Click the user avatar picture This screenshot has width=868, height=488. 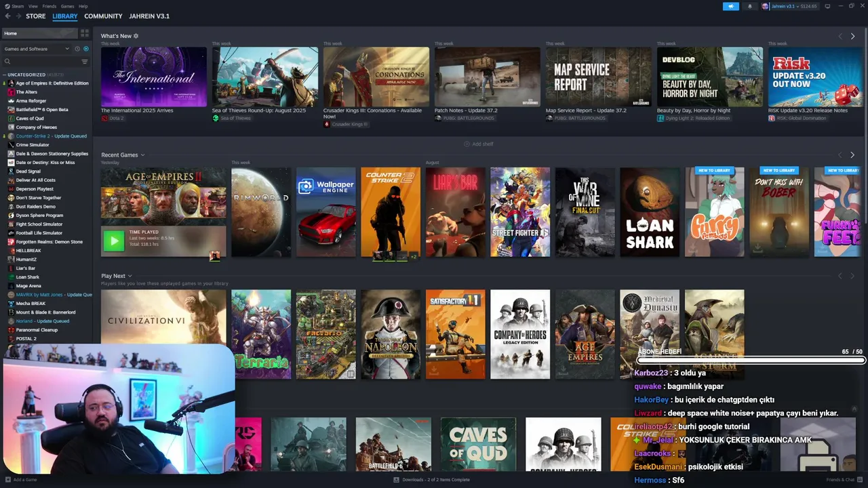click(x=766, y=6)
